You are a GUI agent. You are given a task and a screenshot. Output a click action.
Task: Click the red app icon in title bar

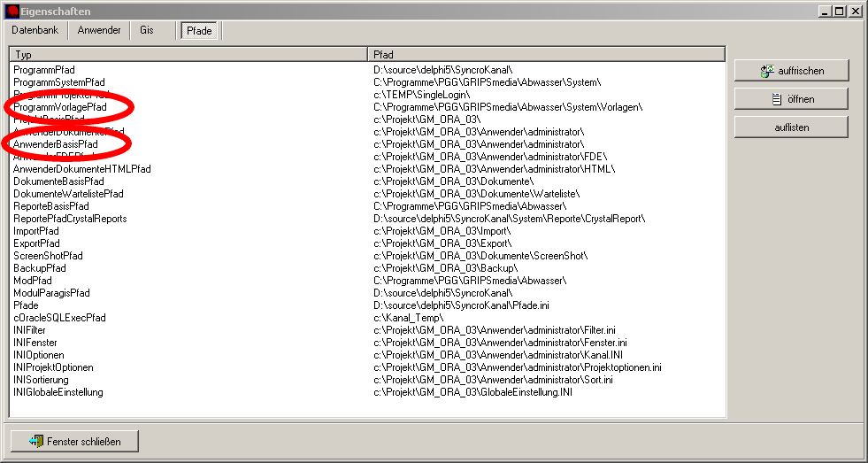(x=12, y=11)
